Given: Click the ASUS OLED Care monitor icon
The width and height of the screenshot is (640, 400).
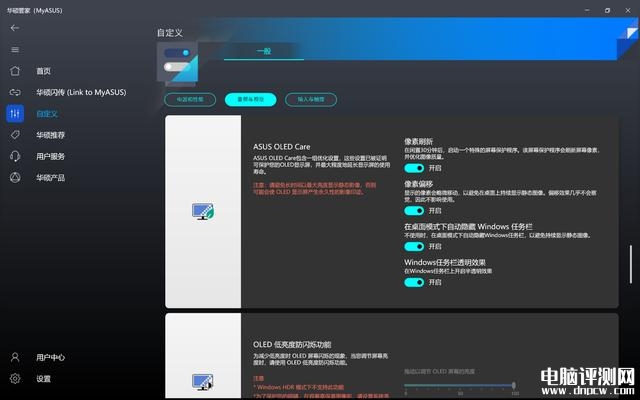Looking at the screenshot, I should pyautogui.click(x=203, y=211).
